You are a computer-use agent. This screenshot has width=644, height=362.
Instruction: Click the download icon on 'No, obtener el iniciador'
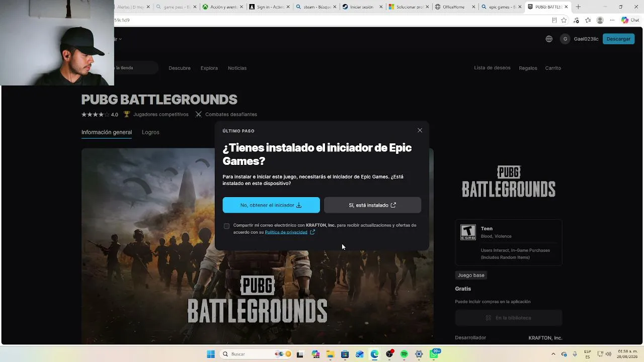coord(299,205)
